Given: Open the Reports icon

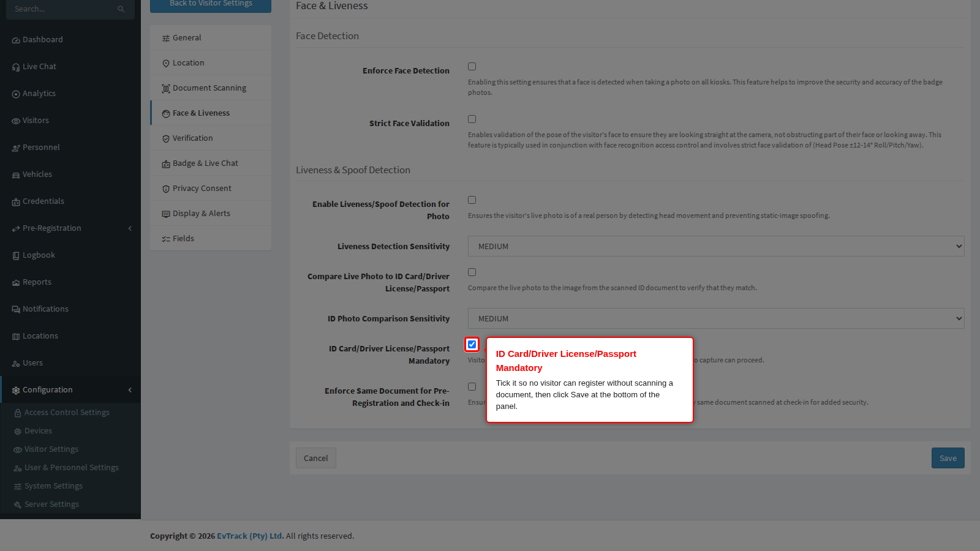Looking at the screenshot, I should coord(16,283).
